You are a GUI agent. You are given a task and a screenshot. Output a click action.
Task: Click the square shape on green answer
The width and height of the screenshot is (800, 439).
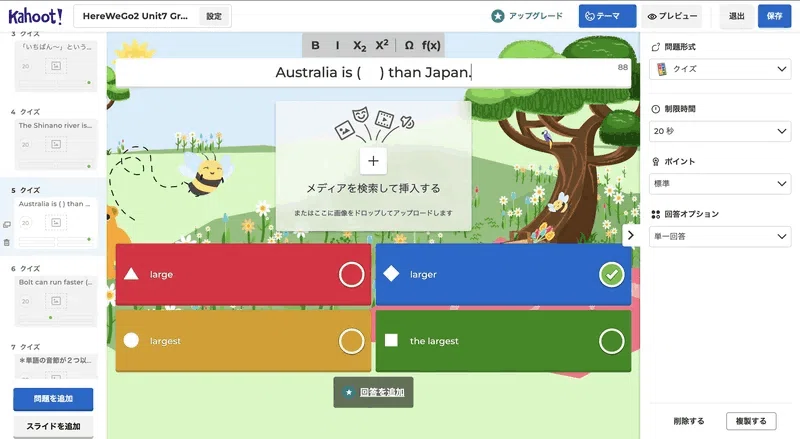[391, 340]
